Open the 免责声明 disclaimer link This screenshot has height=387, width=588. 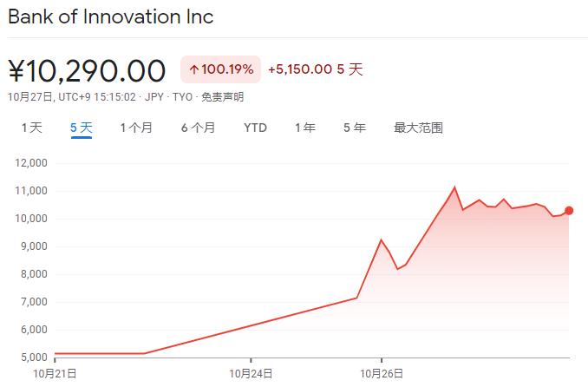coord(223,97)
